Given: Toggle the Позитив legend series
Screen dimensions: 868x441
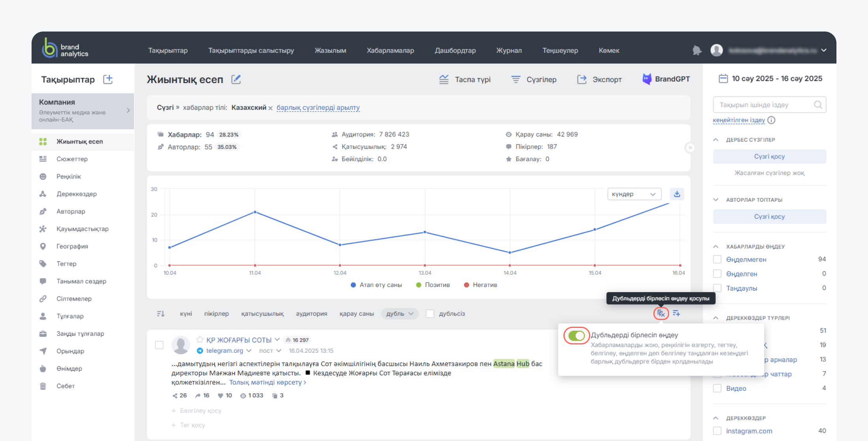Looking at the screenshot, I should pos(433,285).
